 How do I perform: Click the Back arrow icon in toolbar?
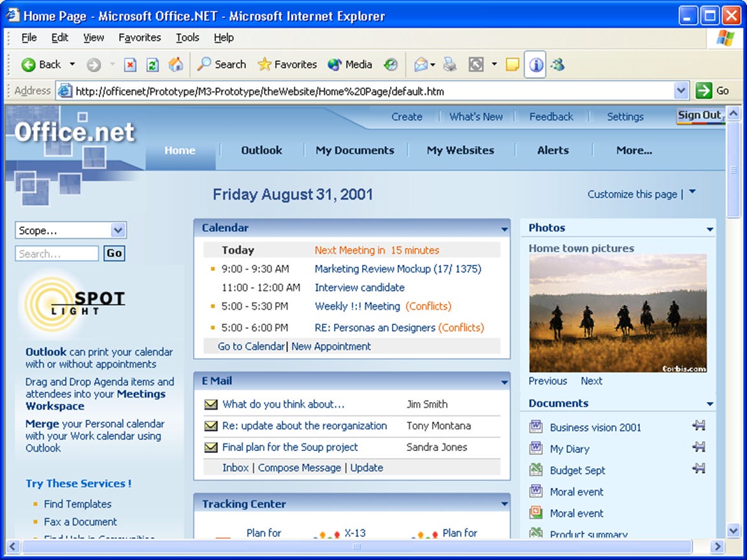pyautogui.click(x=28, y=65)
